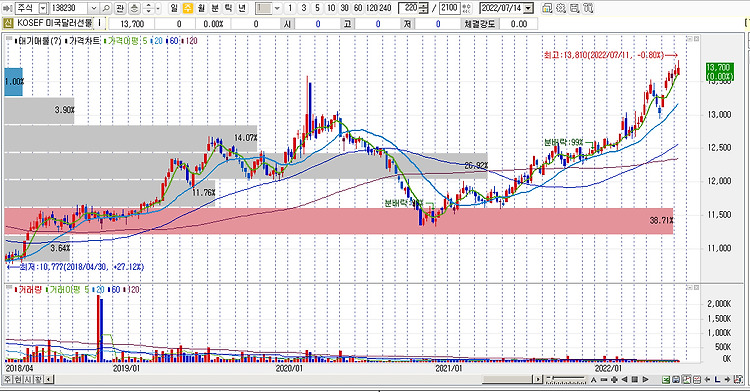
Task: Click the 220 bar count stepper
Action: click(423, 8)
